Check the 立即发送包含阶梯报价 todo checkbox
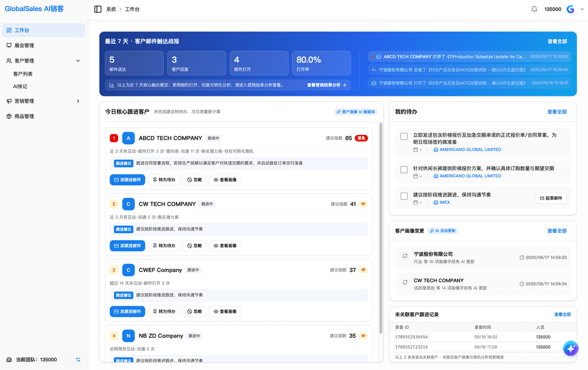The width and height of the screenshot is (588, 370). click(x=404, y=136)
